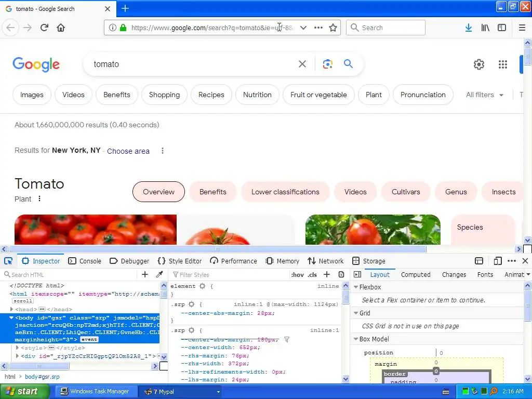Click the page horizontal scrollbar thumb

click(x=218, y=249)
